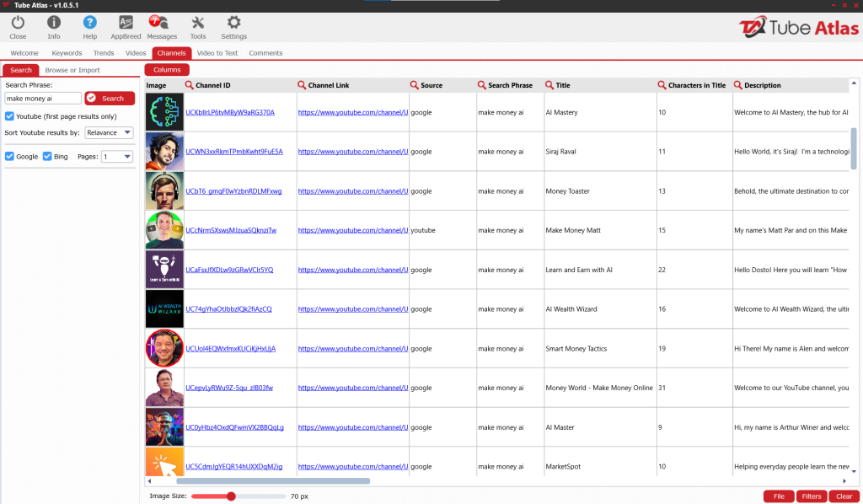
Task: Open the File button menu
Action: 778,496
